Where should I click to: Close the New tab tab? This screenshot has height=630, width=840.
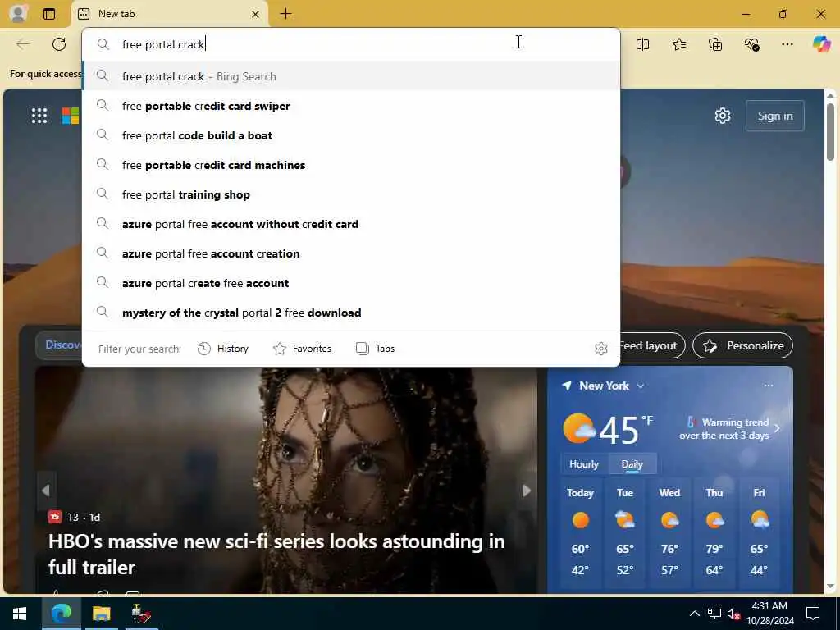coord(256,15)
